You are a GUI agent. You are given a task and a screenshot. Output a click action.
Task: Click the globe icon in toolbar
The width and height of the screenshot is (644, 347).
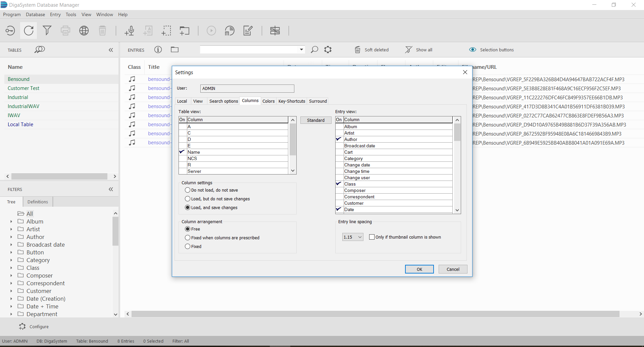point(84,31)
